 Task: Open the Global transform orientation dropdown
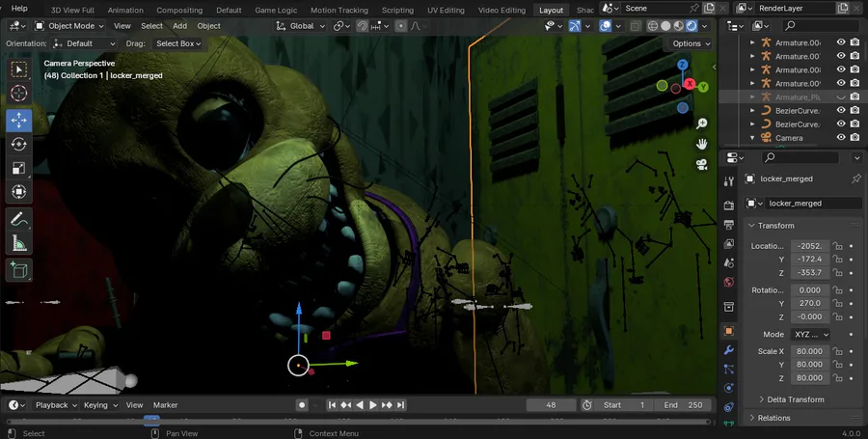pos(301,26)
